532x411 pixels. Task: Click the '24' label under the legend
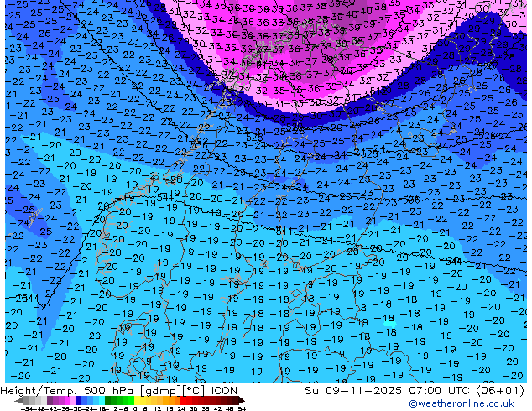(x=181, y=408)
